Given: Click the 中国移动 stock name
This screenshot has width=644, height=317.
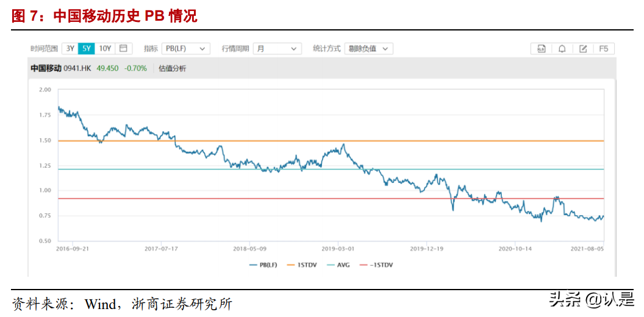Looking at the screenshot, I should [46, 68].
